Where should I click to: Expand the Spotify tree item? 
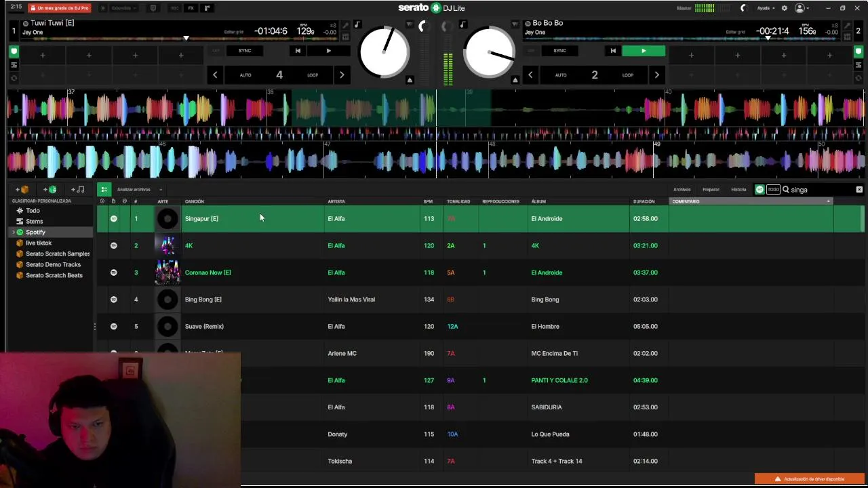tap(14, 232)
